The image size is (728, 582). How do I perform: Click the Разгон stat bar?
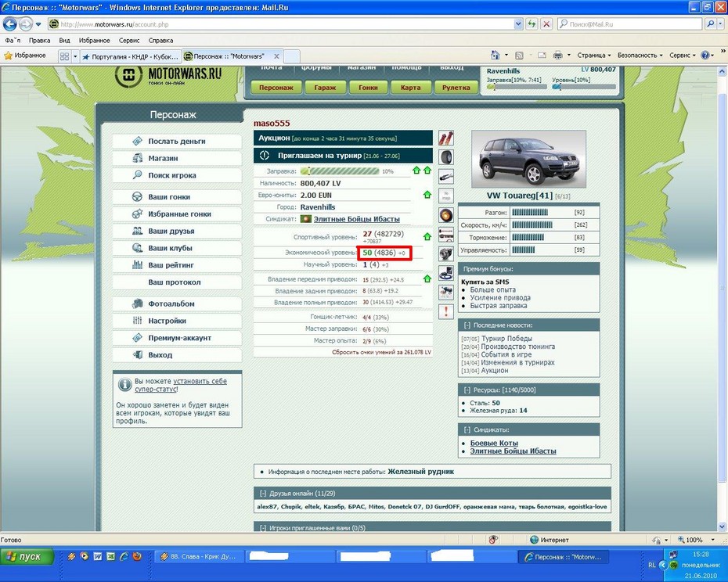click(530, 212)
